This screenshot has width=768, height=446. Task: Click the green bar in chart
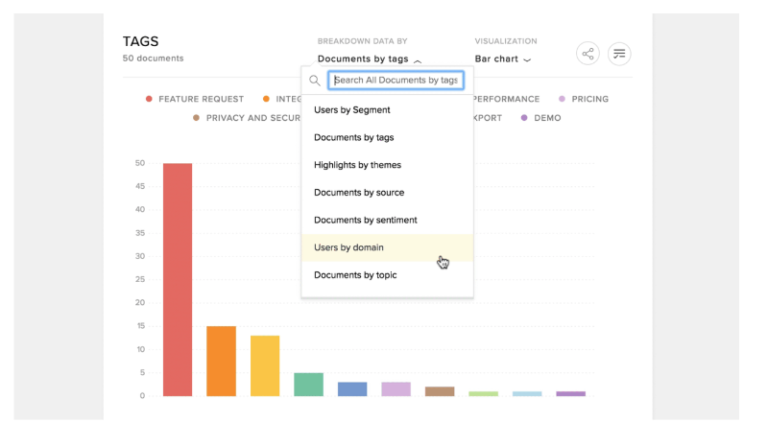pyautogui.click(x=308, y=384)
